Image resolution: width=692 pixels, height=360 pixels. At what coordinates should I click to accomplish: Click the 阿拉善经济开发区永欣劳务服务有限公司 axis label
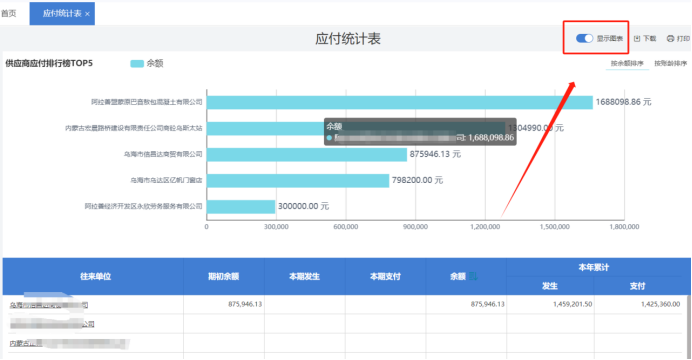143,206
